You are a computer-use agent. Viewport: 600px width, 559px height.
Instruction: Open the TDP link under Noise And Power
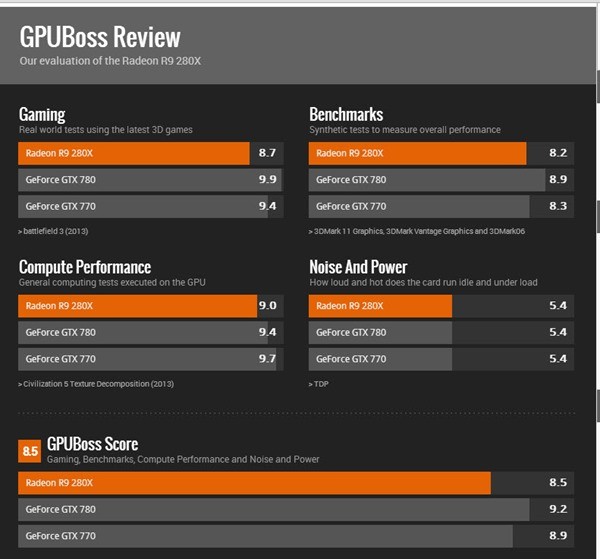(x=319, y=384)
